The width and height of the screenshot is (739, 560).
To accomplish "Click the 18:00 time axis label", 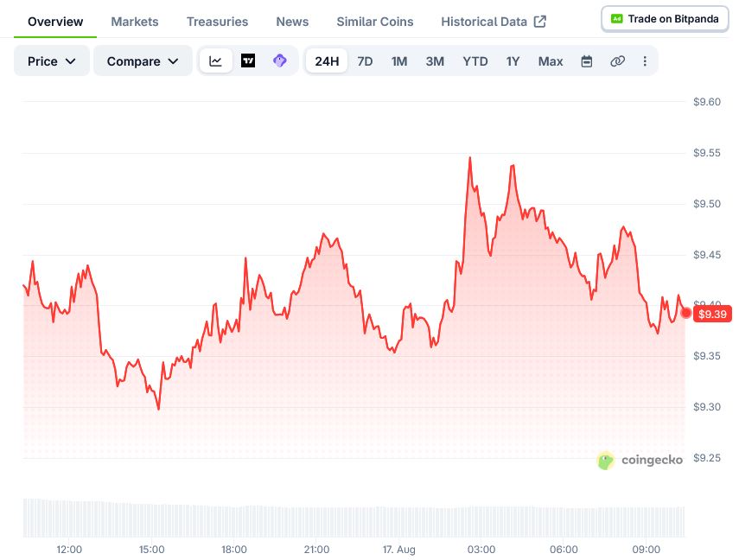I will coord(234,550).
